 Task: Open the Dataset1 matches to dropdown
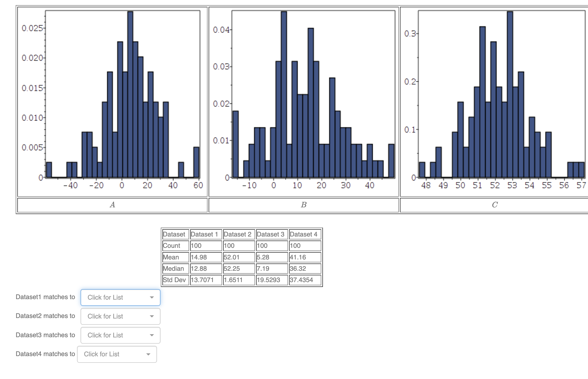click(x=120, y=297)
